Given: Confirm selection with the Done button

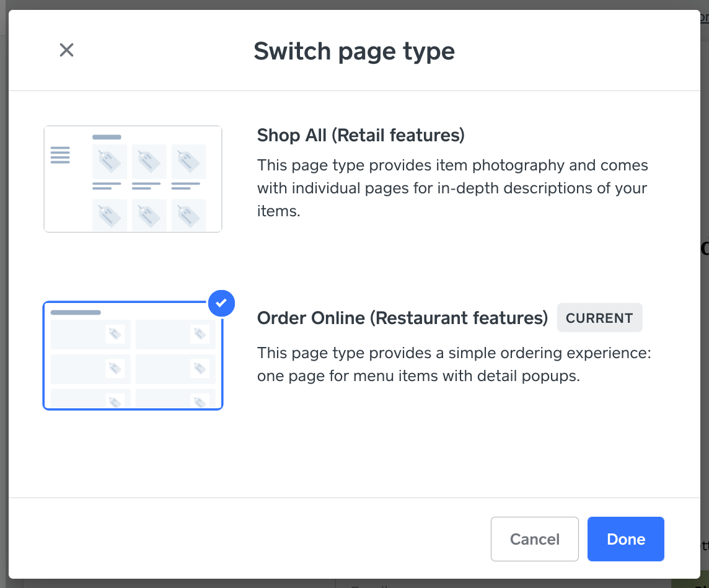Looking at the screenshot, I should tap(625, 539).
